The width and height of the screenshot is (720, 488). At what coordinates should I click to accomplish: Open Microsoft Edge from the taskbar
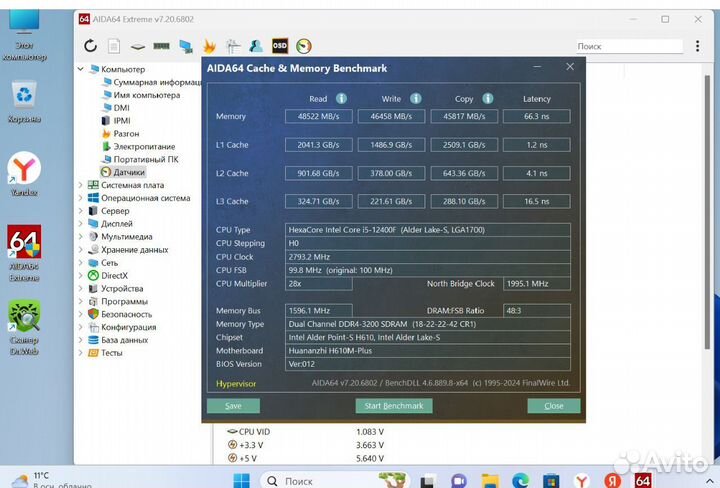(520, 480)
